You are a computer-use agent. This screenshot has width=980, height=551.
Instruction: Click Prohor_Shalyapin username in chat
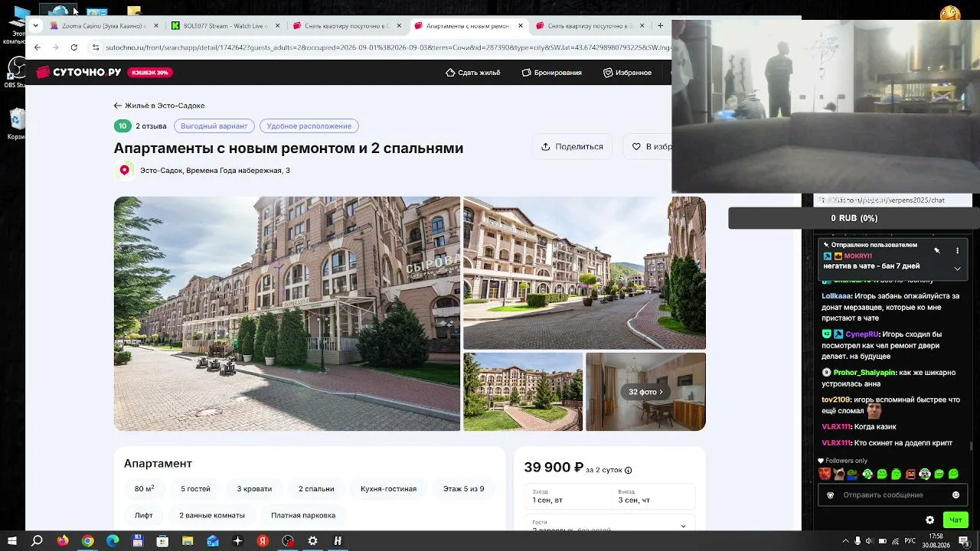coord(864,373)
